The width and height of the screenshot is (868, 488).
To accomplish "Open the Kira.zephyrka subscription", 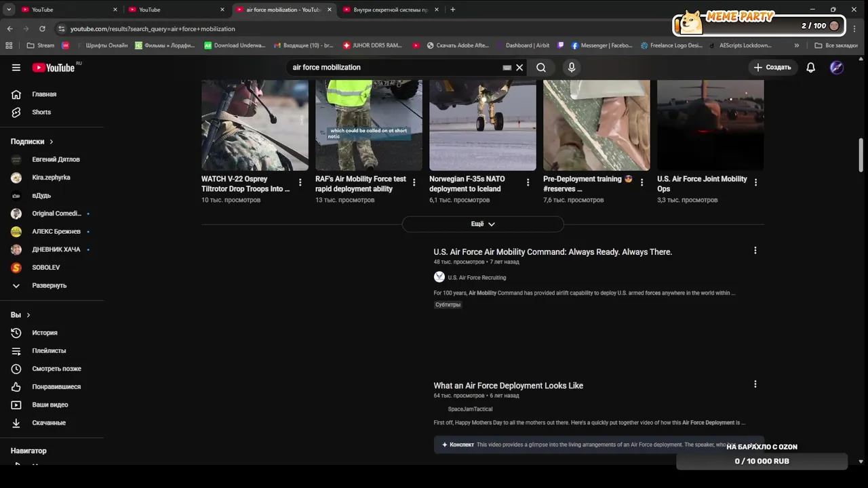I will click(52, 178).
